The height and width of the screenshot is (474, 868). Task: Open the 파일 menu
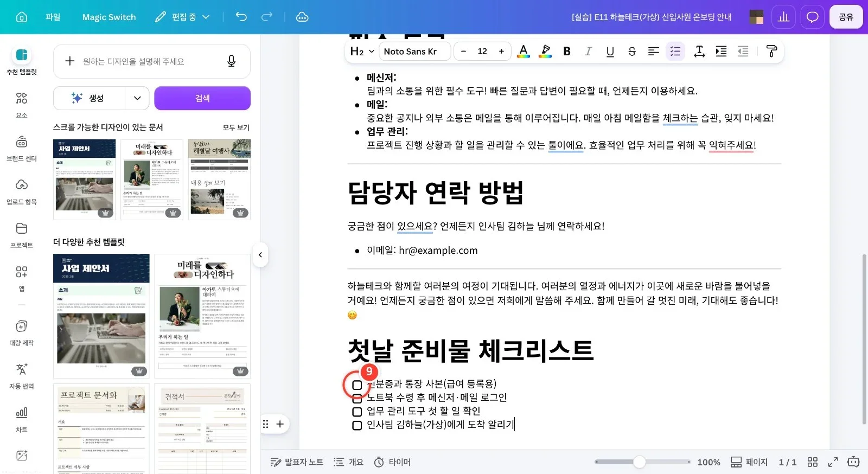(x=53, y=17)
